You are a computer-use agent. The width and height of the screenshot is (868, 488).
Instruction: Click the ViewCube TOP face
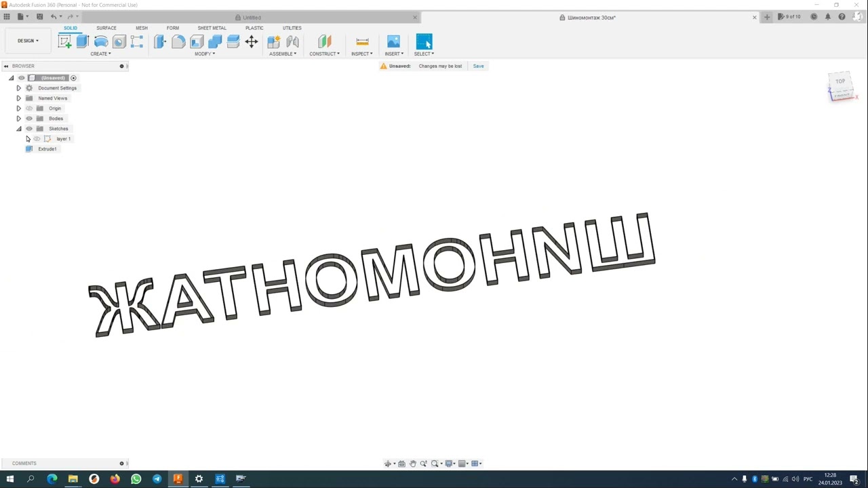(840, 82)
